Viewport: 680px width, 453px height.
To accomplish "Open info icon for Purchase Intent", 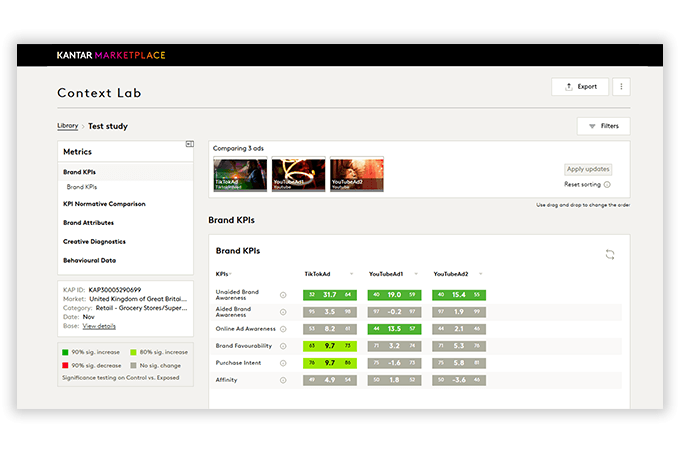I will 283,363.
